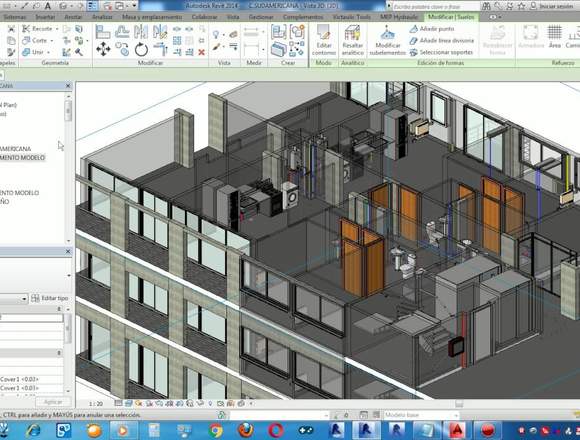Click the Create assembly icon in Crear panel
Image resolution: width=580 pixels, height=440 pixels.
278,32
